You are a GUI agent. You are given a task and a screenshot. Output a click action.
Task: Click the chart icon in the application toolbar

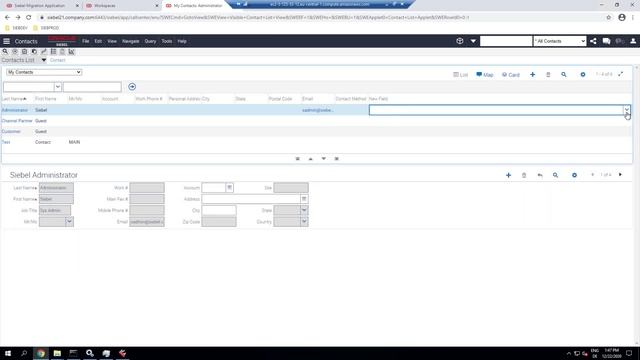click(x=71, y=52)
